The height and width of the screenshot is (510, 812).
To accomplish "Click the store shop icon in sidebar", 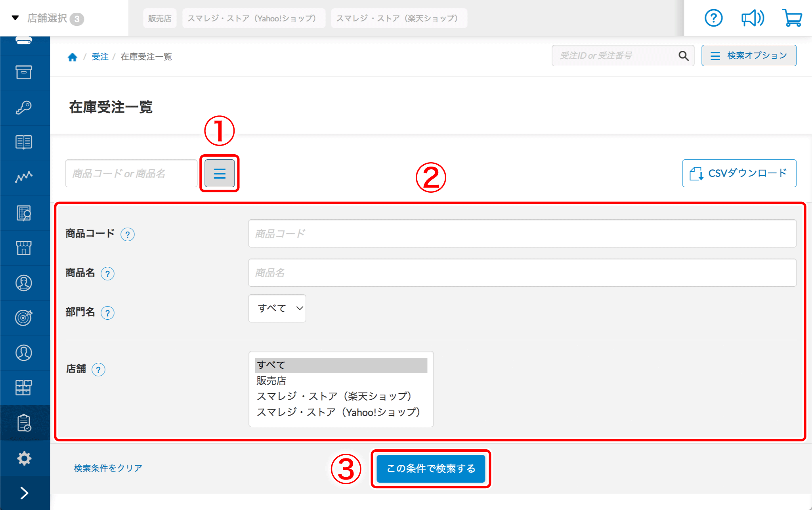I will click(x=24, y=248).
